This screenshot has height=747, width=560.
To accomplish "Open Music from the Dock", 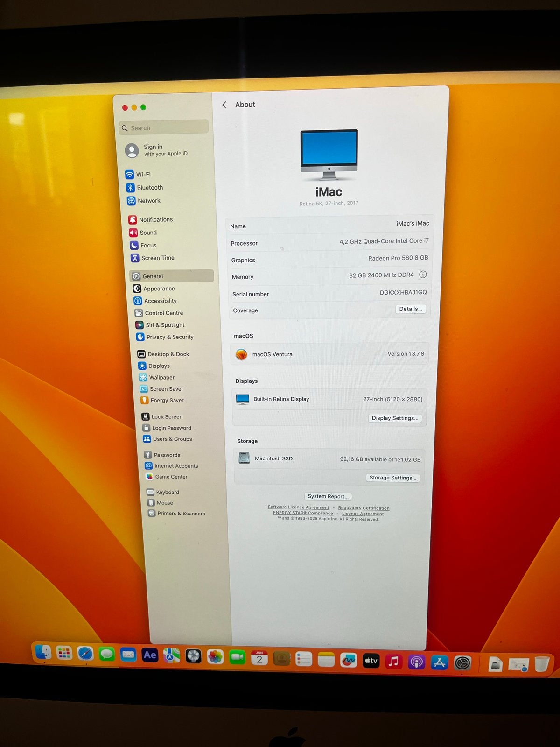I will pos(393,661).
